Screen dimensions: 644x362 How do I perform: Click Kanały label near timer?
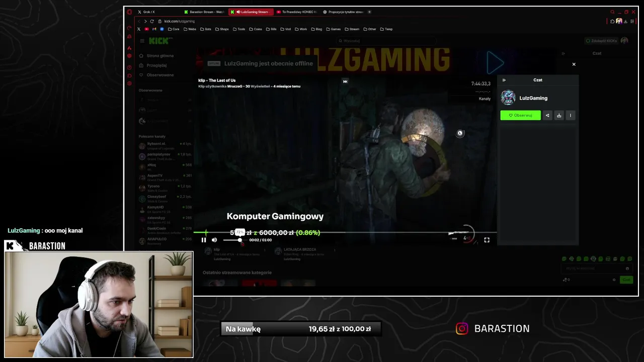(x=485, y=99)
